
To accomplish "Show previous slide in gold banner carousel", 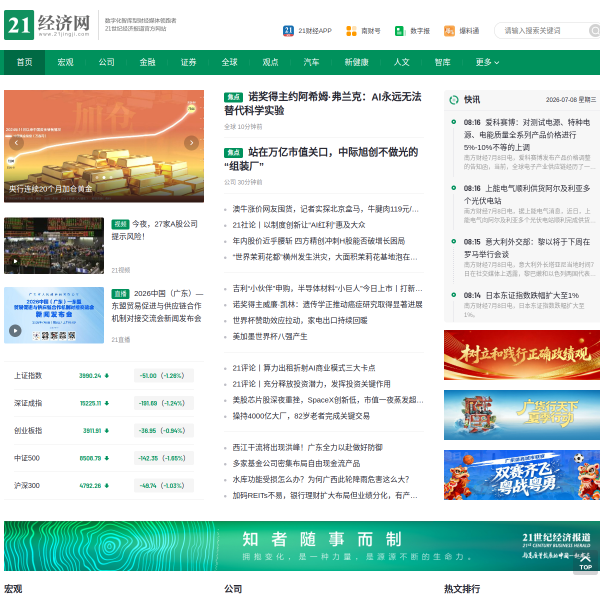I will [x=16, y=143].
